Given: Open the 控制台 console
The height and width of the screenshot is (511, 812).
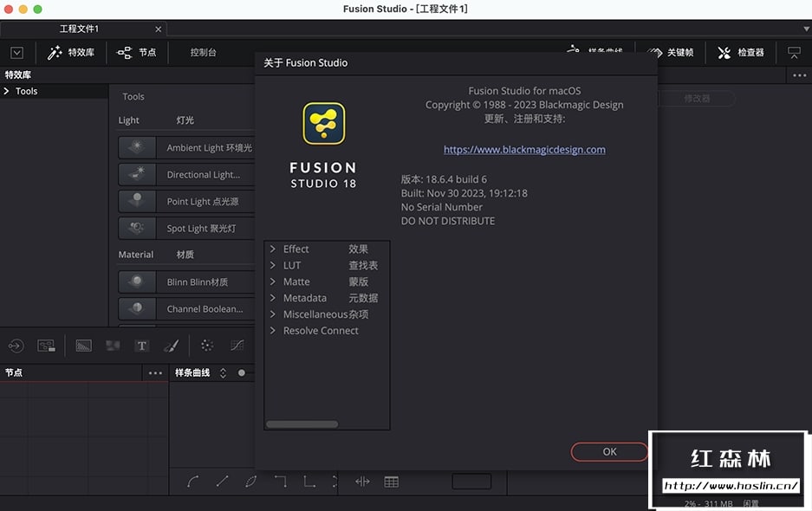Looking at the screenshot, I should tap(203, 52).
